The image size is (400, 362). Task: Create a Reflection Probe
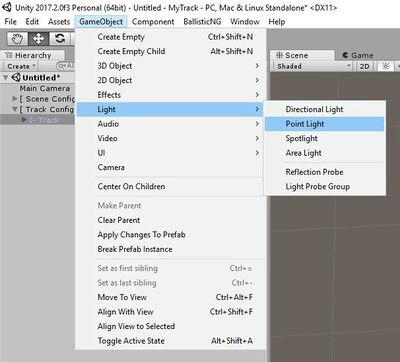click(325, 172)
